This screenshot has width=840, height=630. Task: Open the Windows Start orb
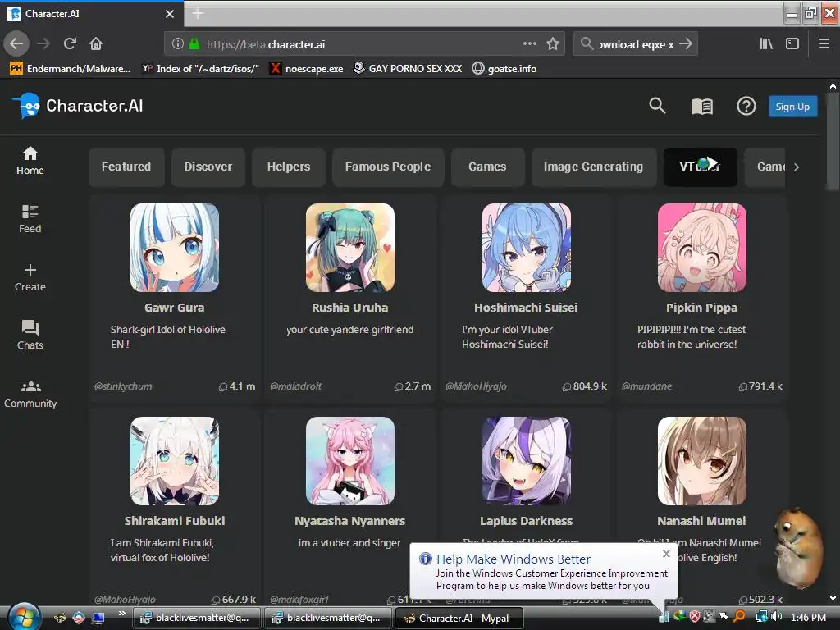(x=23, y=617)
